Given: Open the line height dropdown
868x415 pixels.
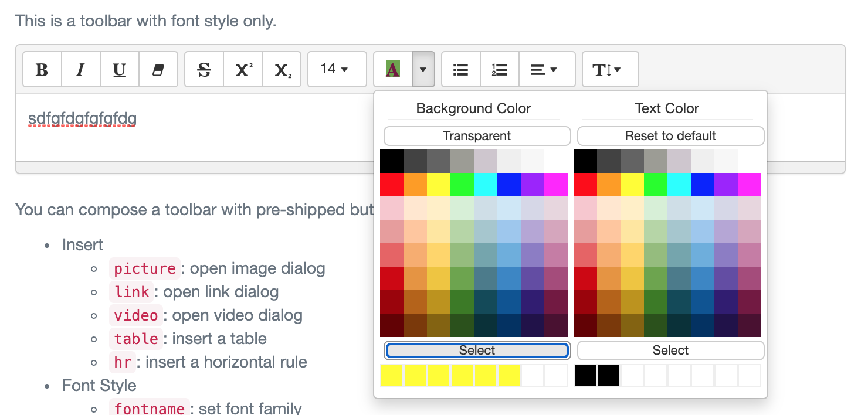Looking at the screenshot, I should 611,70.
